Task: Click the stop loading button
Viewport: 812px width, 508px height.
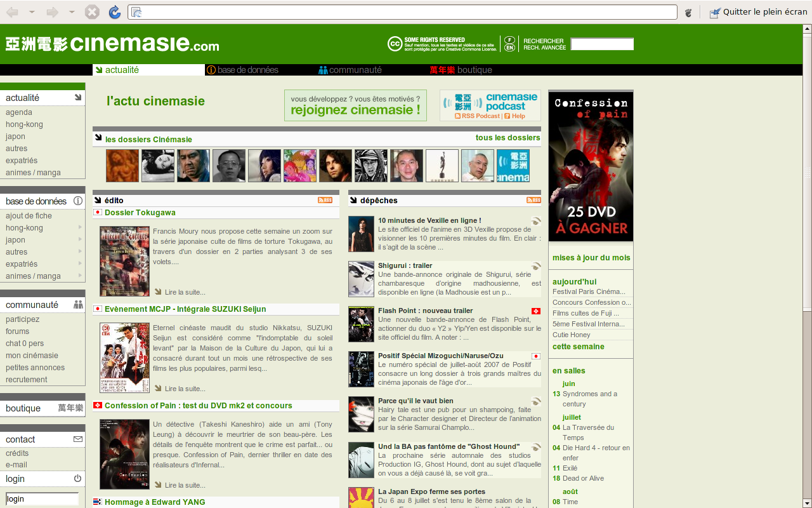Action: 92,12
